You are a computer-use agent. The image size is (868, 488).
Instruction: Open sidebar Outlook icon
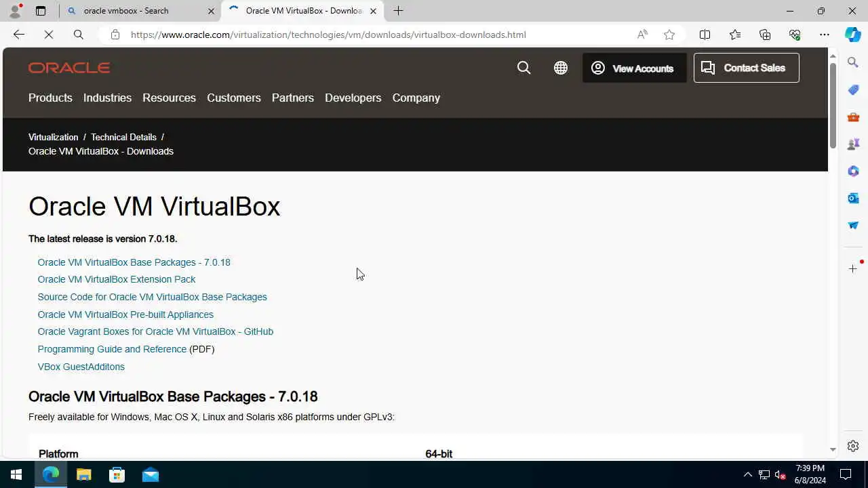point(853,198)
